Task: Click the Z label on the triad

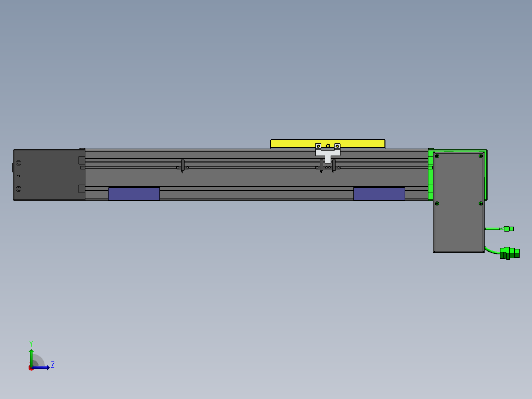Action: (53, 365)
